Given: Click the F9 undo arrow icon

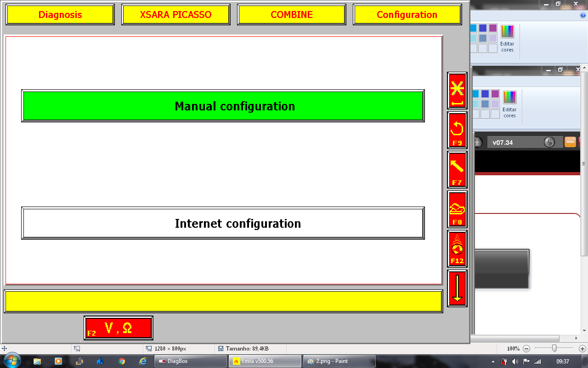Looking at the screenshot, I should pos(457,130).
